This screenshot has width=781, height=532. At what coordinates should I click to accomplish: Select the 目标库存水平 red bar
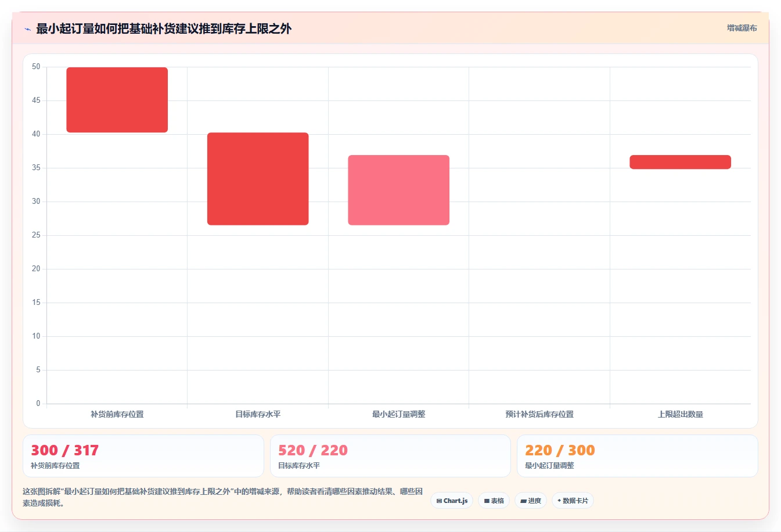tap(258, 179)
